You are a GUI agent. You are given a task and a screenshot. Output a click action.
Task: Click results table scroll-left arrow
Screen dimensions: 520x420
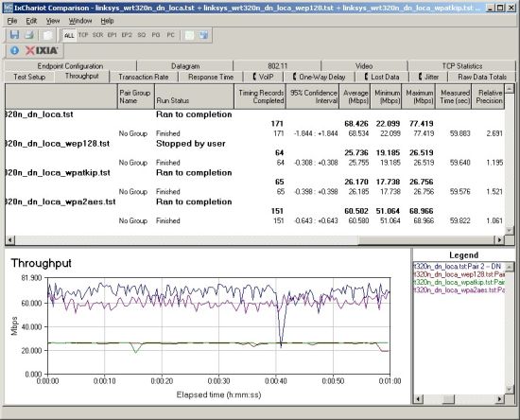(10, 239)
